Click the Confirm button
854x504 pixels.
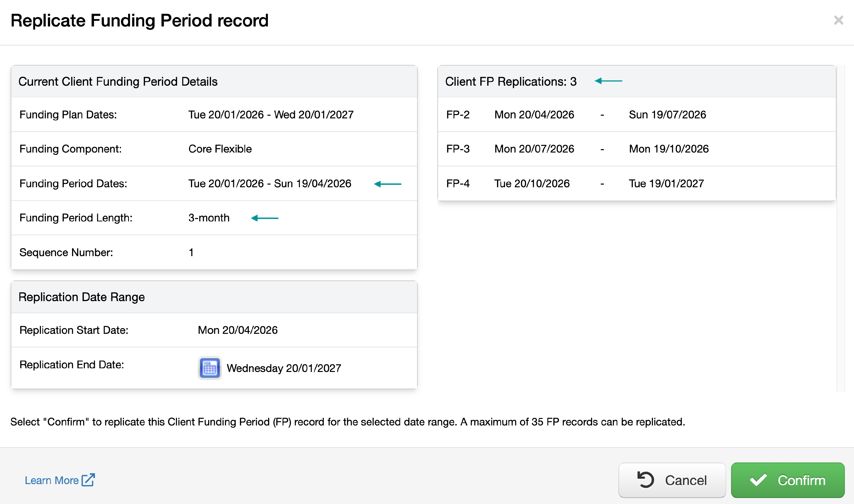(x=787, y=480)
